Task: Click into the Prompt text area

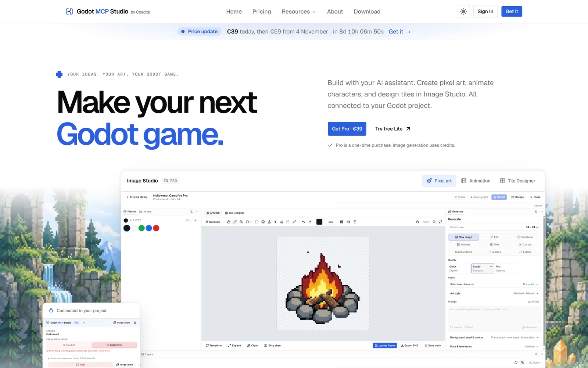Action: (x=494, y=315)
